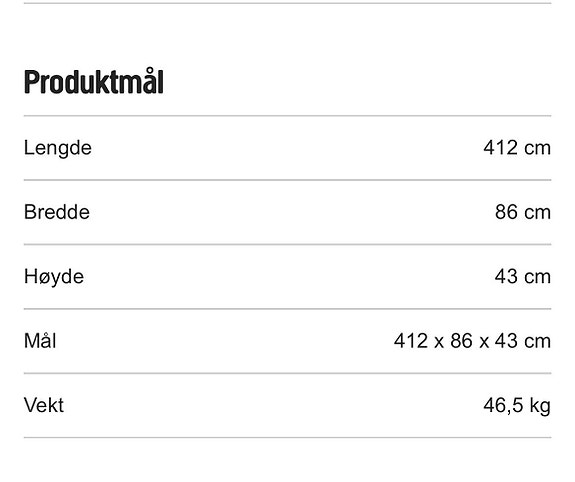Click the cm unit in the Bredde row
Viewport: 575px width, 482px height.
click(538, 213)
